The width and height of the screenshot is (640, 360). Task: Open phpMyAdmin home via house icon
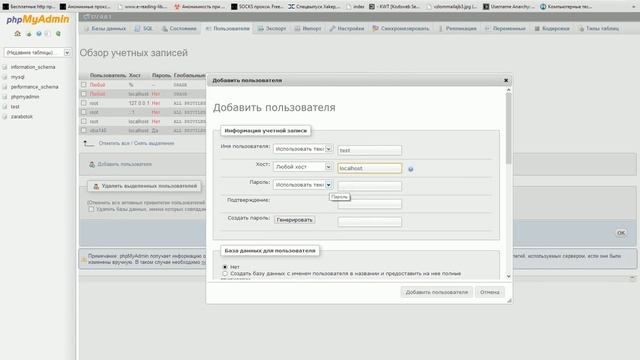click(x=17, y=34)
